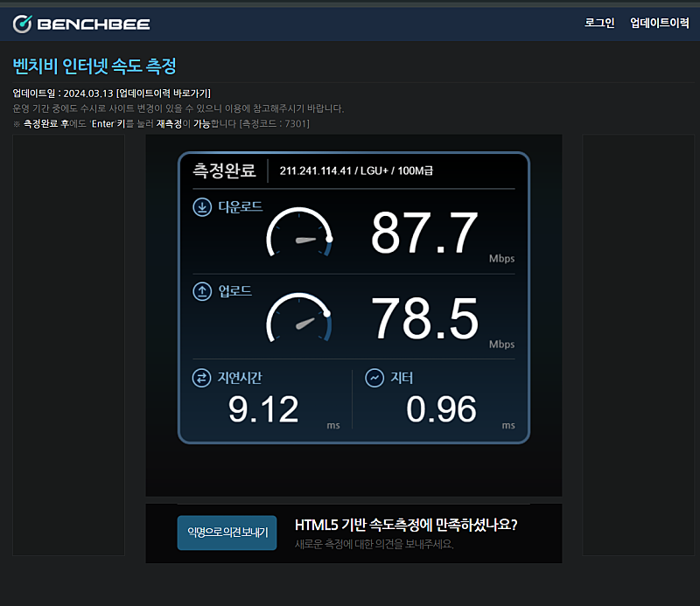Click the IP address 211.241.114.41 text
This screenshot has height=606, width=700.
point(317,171)
